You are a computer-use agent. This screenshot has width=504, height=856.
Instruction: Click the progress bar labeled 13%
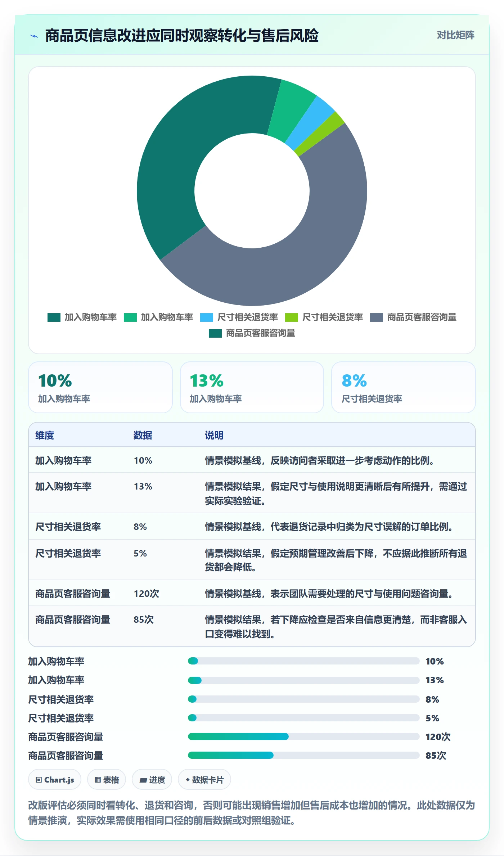pyautogui.click(x=304, y=680)
